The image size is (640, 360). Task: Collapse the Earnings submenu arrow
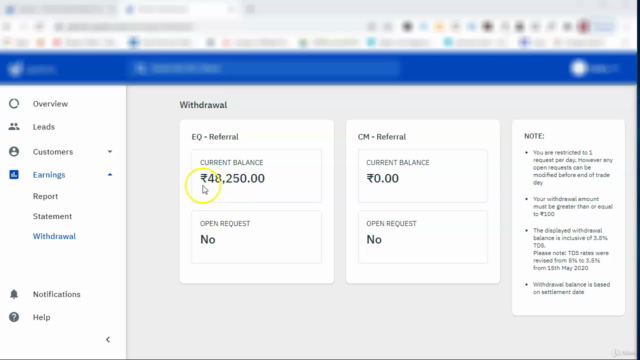tap(110, 175)
